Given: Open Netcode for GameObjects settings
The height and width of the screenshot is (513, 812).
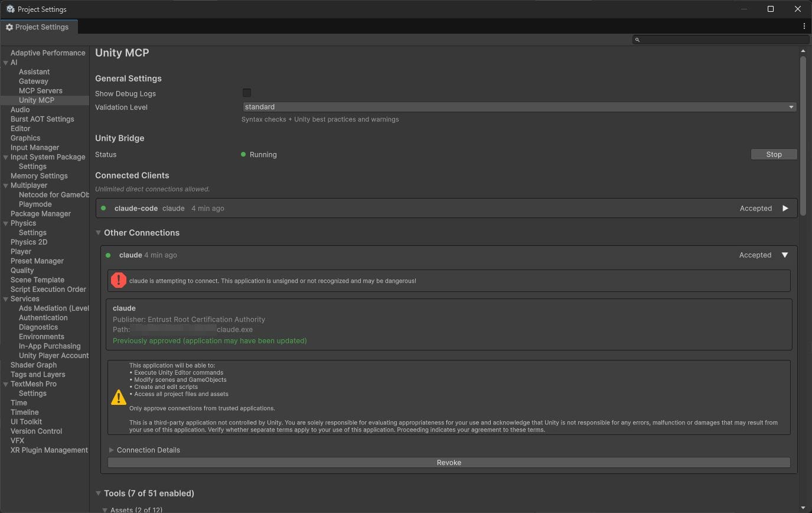Looking at the screenshot, I should point(54,194).
